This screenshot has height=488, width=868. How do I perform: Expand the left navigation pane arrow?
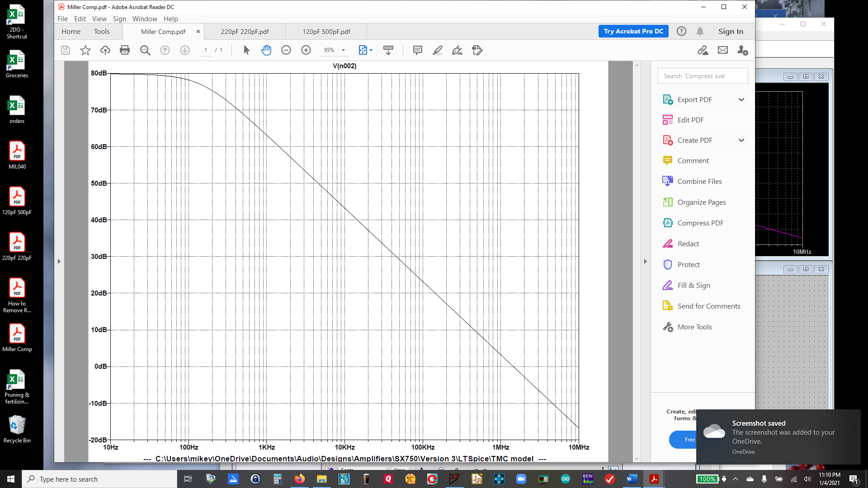59,261
